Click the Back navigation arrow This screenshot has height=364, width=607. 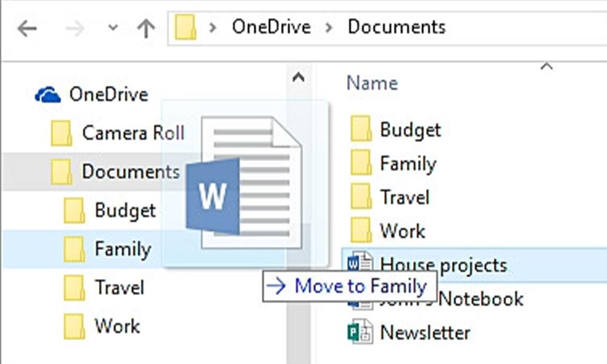point(28,29)
